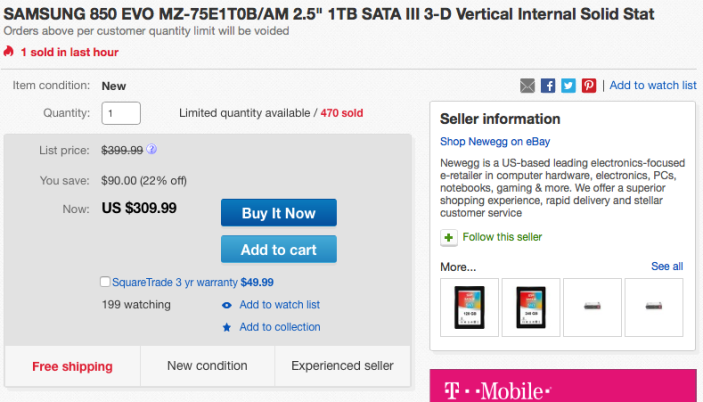Image resolution: width=703 pixels, height=402 pixels.
Task: Share this item on Twitter
Action: coord(568,86)
